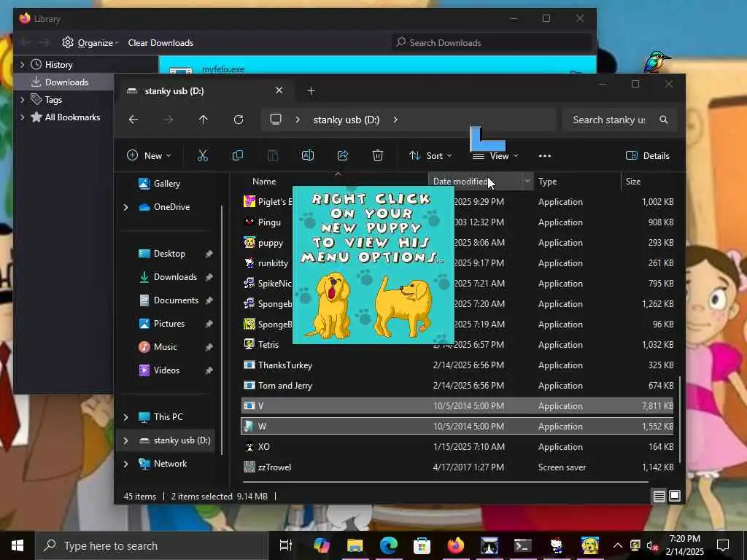Expand OneDrive in the navigation pane
747x560 pixels.
coord(125,207)
